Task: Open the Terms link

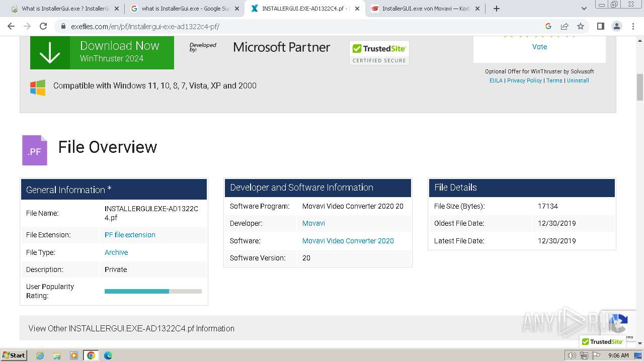Action: (x=554, y=80)
